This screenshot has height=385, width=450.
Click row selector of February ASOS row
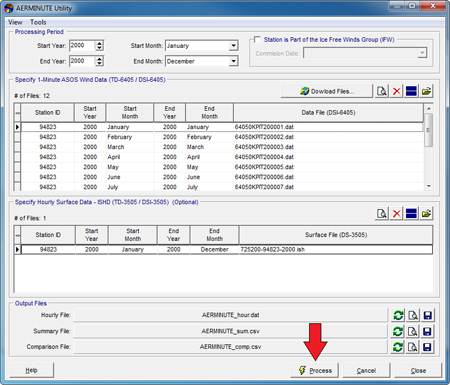[17, 137]
